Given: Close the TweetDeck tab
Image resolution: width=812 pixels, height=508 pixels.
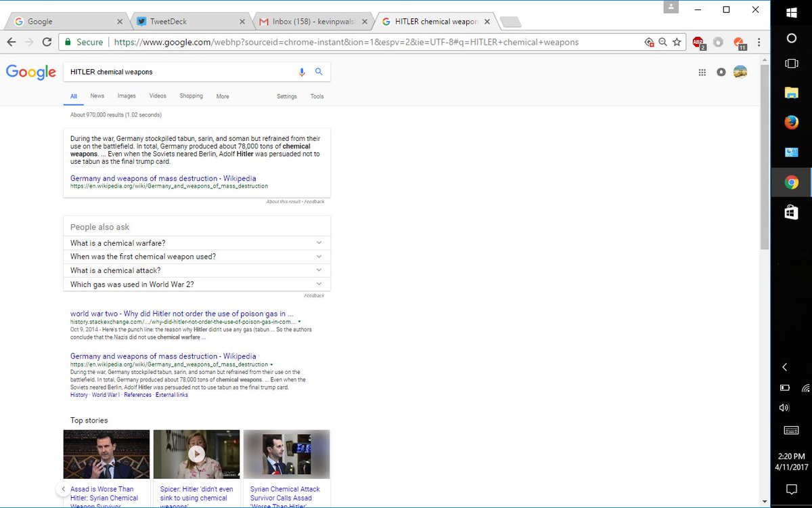Looking at the screenshot, I should 241,22.
